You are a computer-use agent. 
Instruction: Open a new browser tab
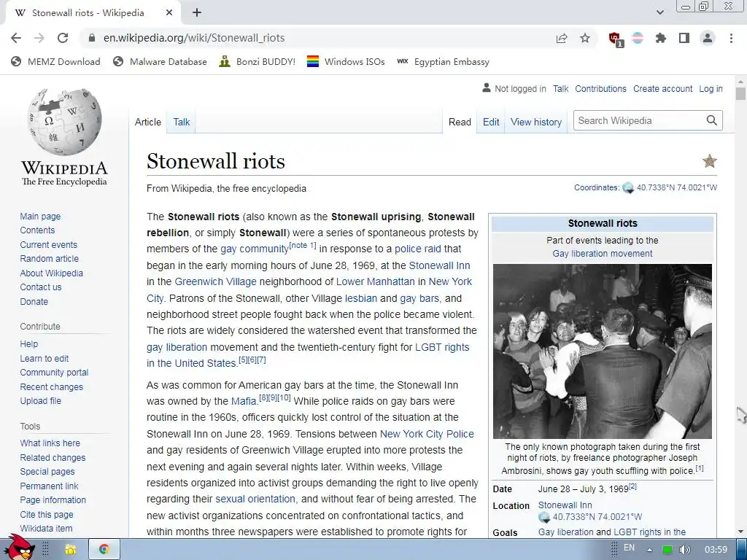197,13
